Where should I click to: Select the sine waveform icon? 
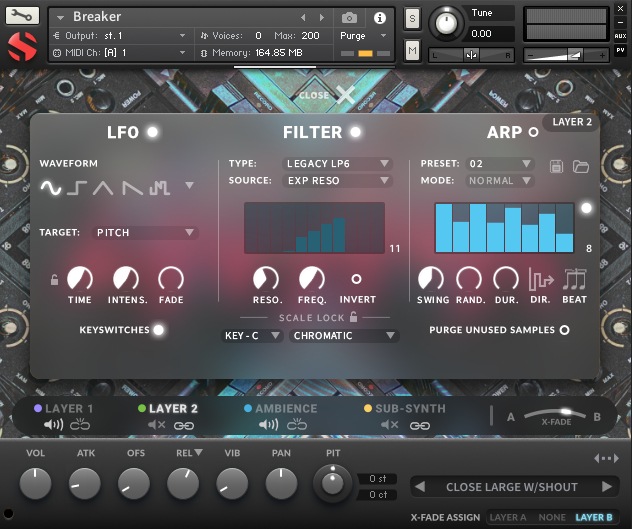coord(51,186)
